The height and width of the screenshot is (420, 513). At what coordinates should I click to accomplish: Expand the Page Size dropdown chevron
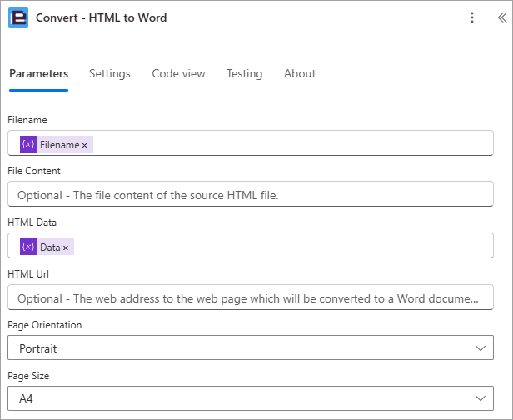[x=480, y=398]
